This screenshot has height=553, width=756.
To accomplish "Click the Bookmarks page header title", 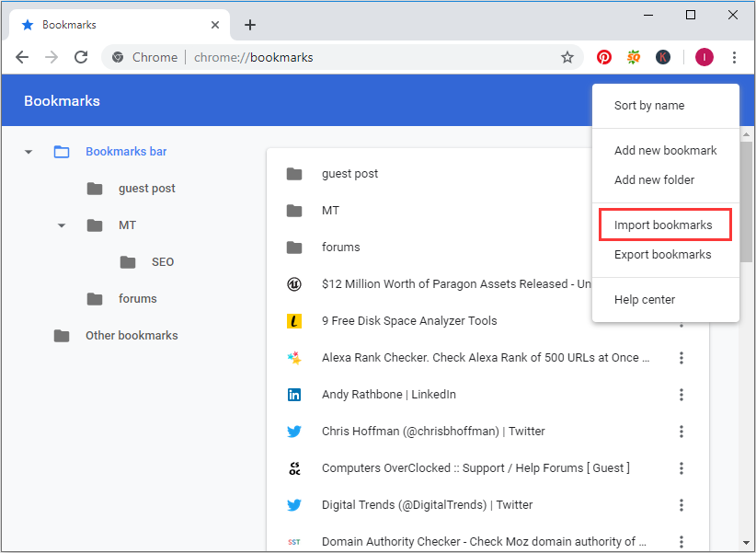I will tap(63, 101).
